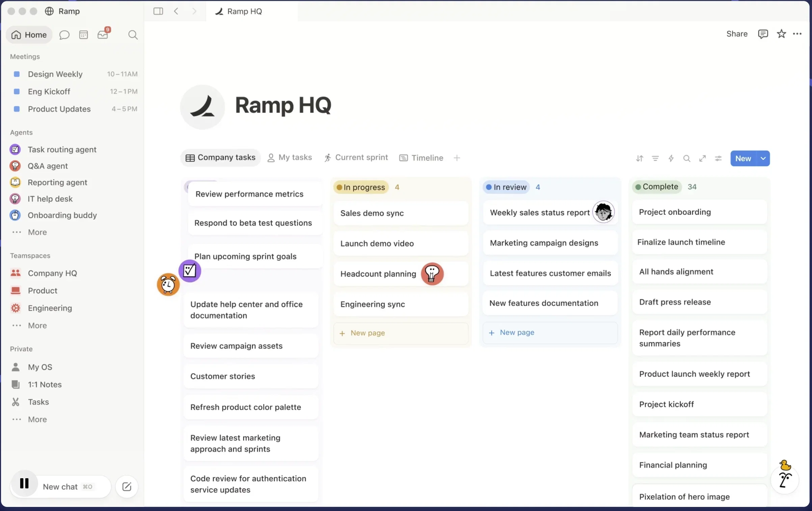Click the compose new chat pencil icon
Image resolution: width=812 pixels, height=511 pixels.
coord(127,487)
